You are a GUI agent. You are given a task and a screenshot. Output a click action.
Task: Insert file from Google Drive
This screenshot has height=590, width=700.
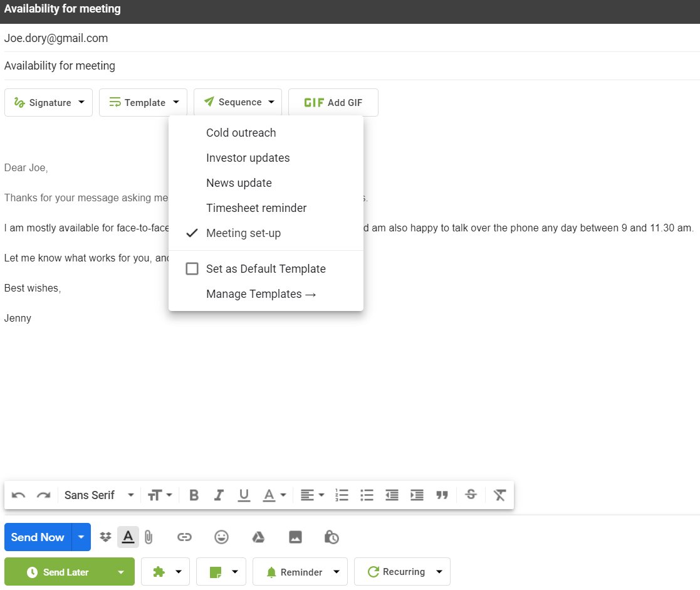[258, 537]
